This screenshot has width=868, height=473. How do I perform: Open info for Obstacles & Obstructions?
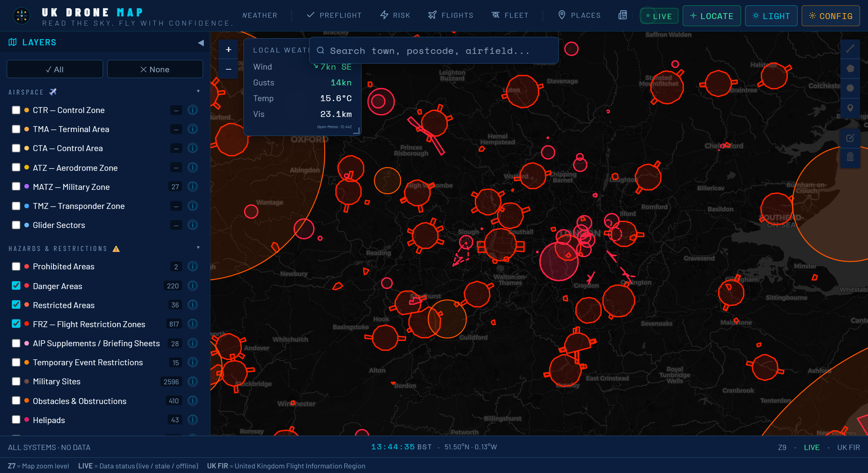(x=192, y=401)
